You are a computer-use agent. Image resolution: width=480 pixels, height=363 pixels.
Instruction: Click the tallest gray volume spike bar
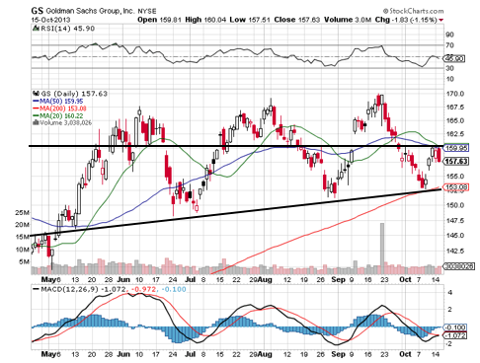click(382, 248)
